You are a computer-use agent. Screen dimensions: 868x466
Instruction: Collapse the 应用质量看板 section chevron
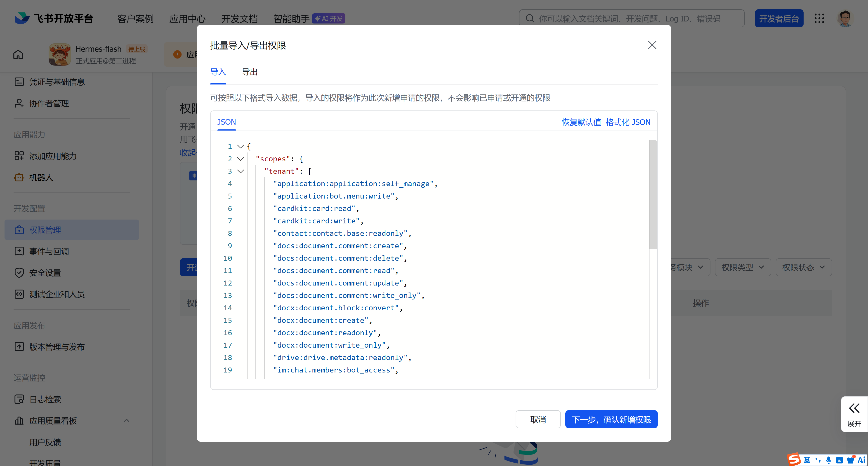click(x=127, y=421)
